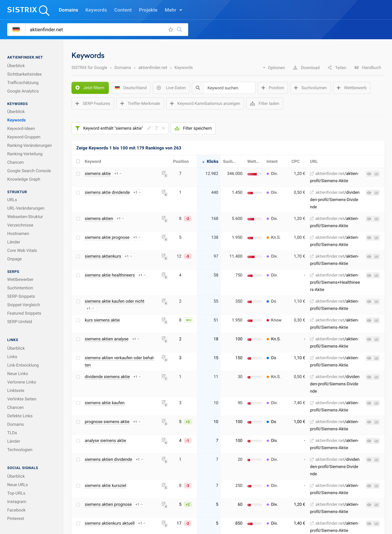Toggle preview eye for analyse siemens aktie row
Screen dimensions: 392x534
tap(369, 441)
